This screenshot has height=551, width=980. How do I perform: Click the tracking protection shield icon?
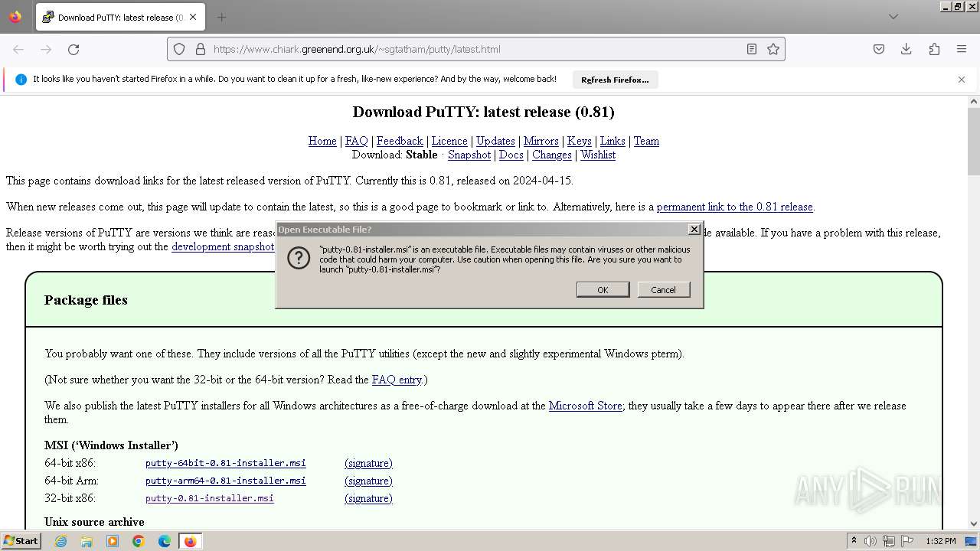[x=179, y=49]
